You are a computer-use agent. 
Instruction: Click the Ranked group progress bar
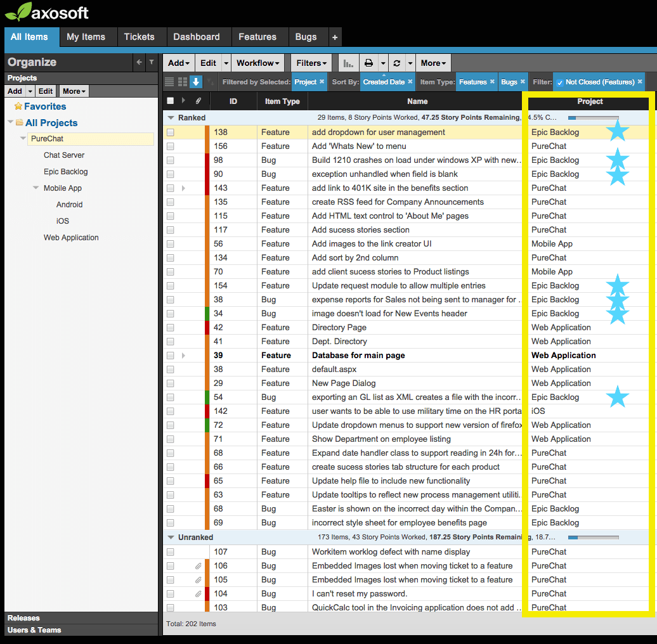(x=594, y=118)
